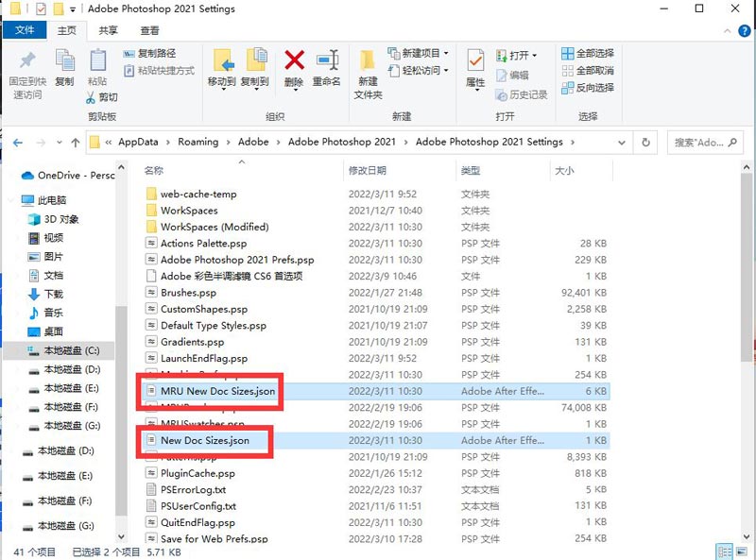Sort by 修改日期 column header
756x560 pixels.
point(367,170)
